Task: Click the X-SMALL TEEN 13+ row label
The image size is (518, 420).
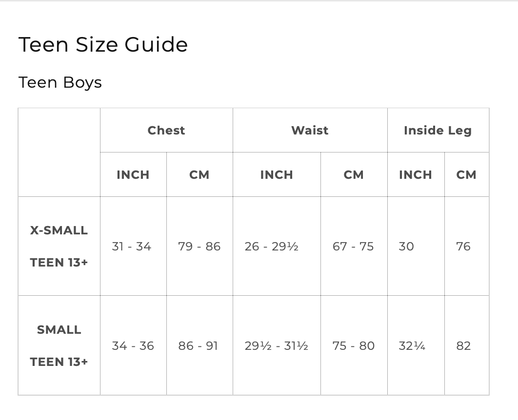Action: click(x=59, y=246)
